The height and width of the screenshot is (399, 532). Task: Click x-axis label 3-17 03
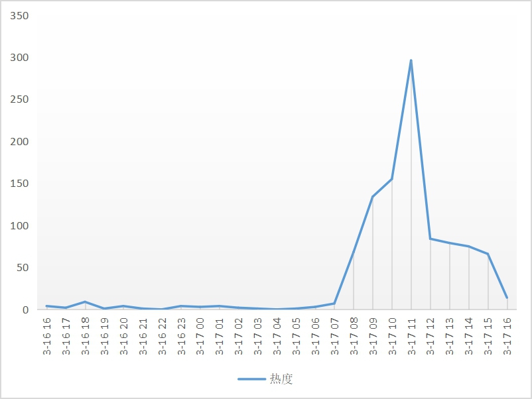tap(258, 336)
